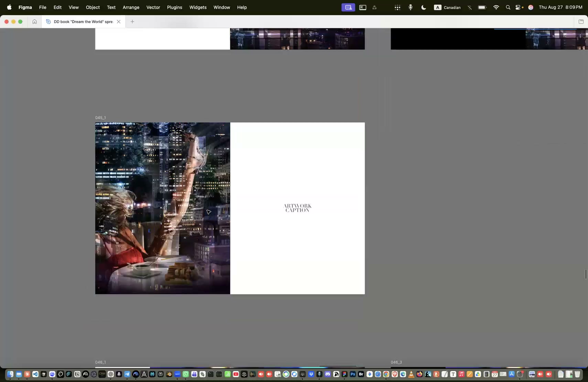Open the Help menu
Screen dimensions: 588x382
242,7
